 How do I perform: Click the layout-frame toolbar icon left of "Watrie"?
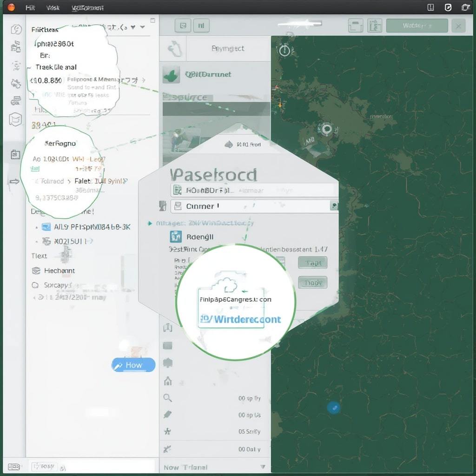[x=356, y=26]
